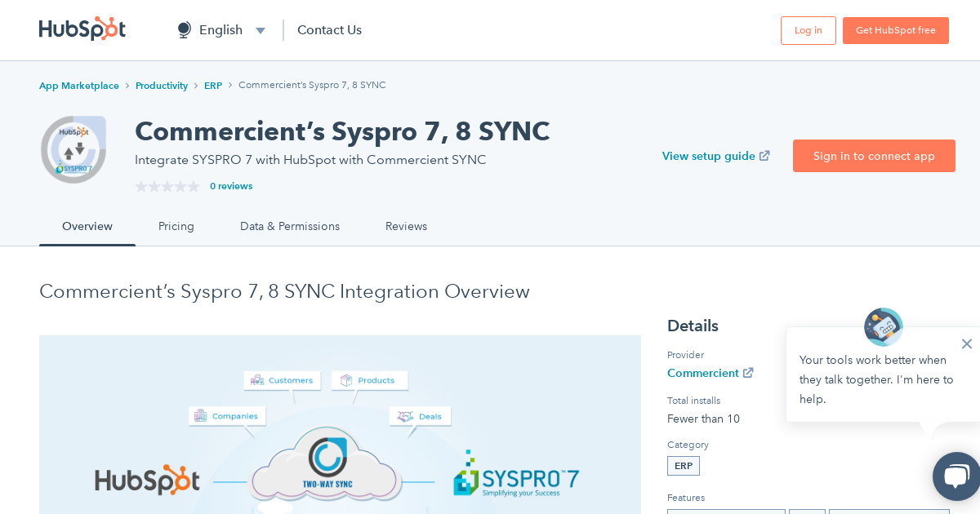This screenshot has width=980, height=514.
Task: Dismiss the chat helper tooltip
Action: point(967,343)
